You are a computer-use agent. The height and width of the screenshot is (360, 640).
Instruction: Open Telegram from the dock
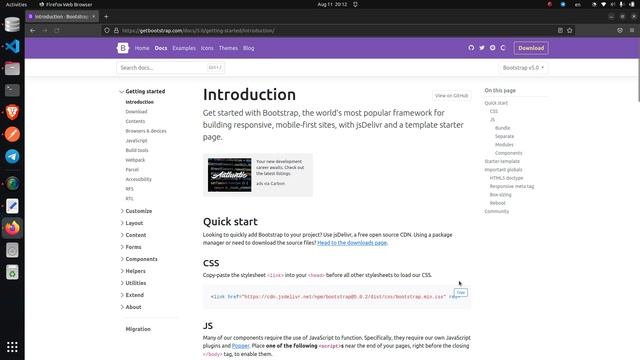[12, 156]
